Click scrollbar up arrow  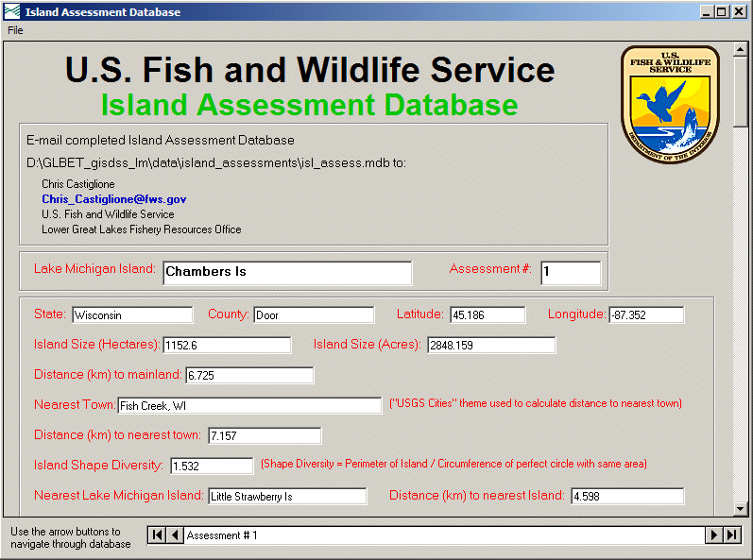point(740,49)
